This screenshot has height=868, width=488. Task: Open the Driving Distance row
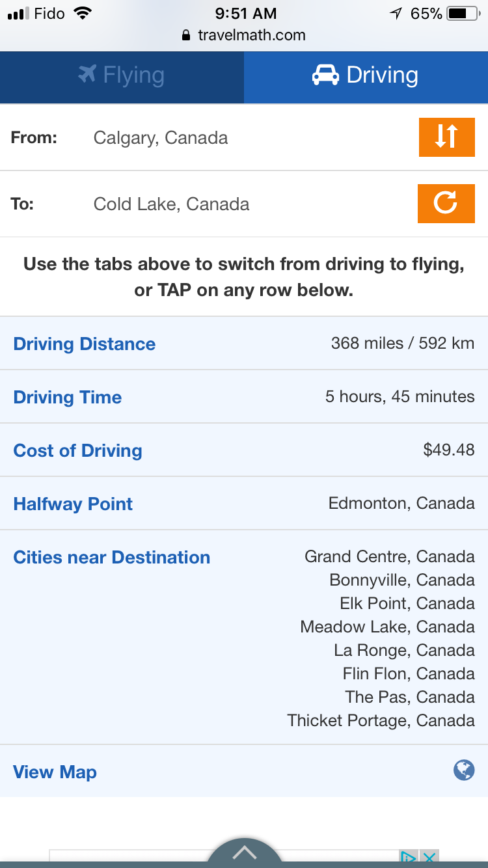(85, 344)
